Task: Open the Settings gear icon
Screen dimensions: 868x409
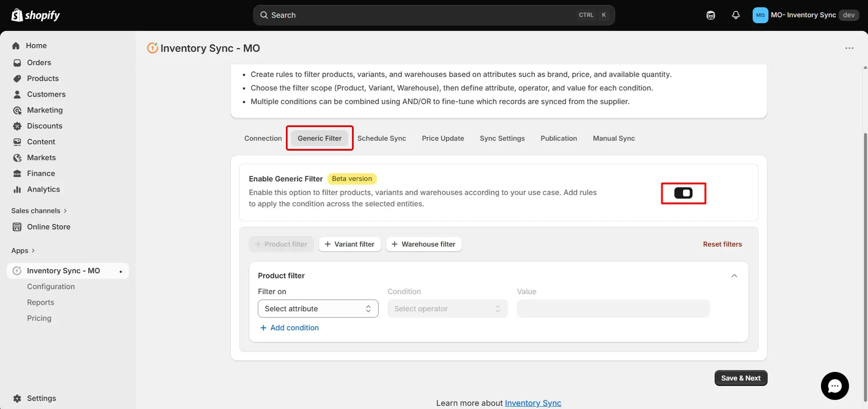Action: pyautogui.click(x=17, y=398)
